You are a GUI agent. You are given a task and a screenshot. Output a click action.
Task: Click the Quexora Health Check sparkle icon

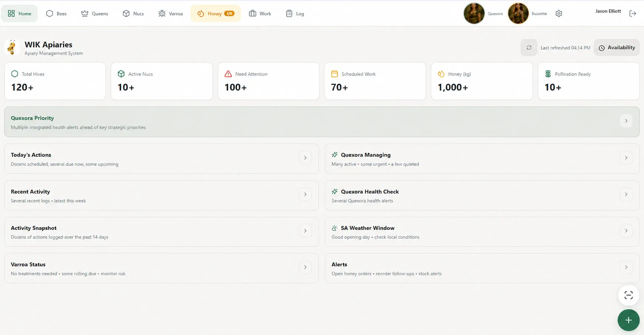click(x=335, y=191)
